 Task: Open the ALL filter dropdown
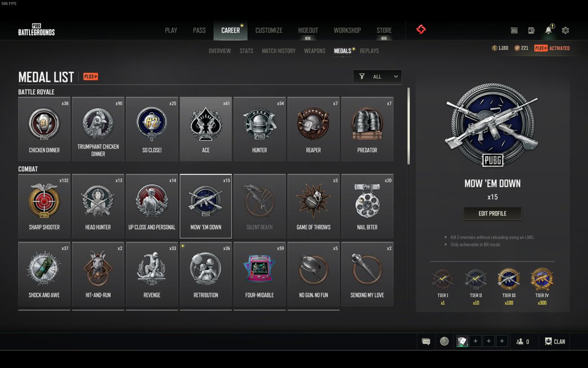coord(377,77)
